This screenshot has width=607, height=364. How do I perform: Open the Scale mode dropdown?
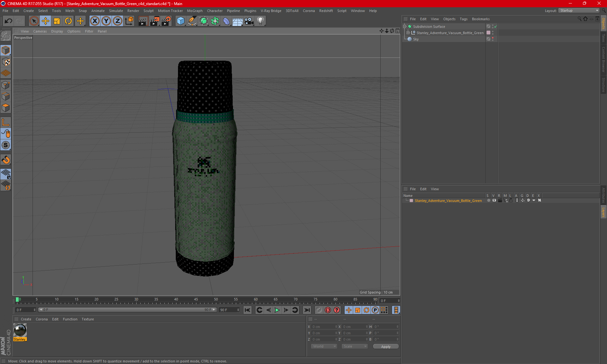click(x=355, y=346)
